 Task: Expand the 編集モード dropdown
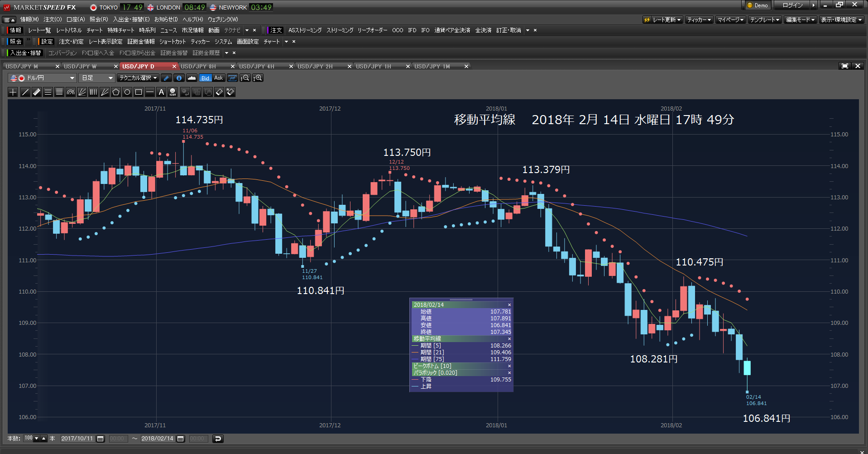click(800, 20)
